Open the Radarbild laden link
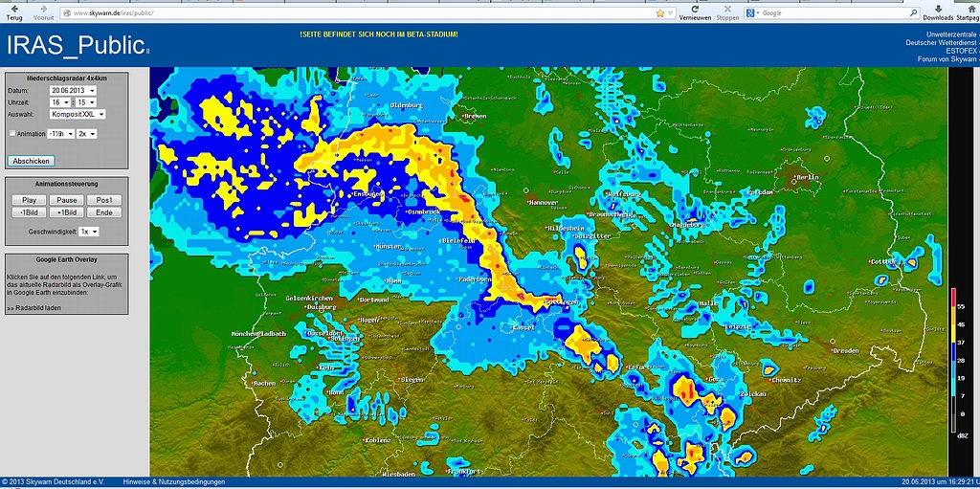Viewport: 980px width, 489px height. pyautogui.click(x=34, y=307)
